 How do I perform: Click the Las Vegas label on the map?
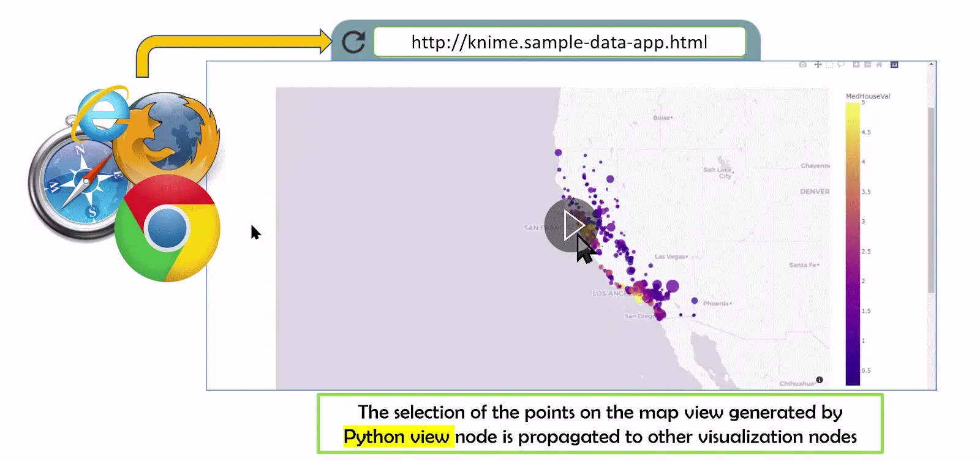pos(671,257)
